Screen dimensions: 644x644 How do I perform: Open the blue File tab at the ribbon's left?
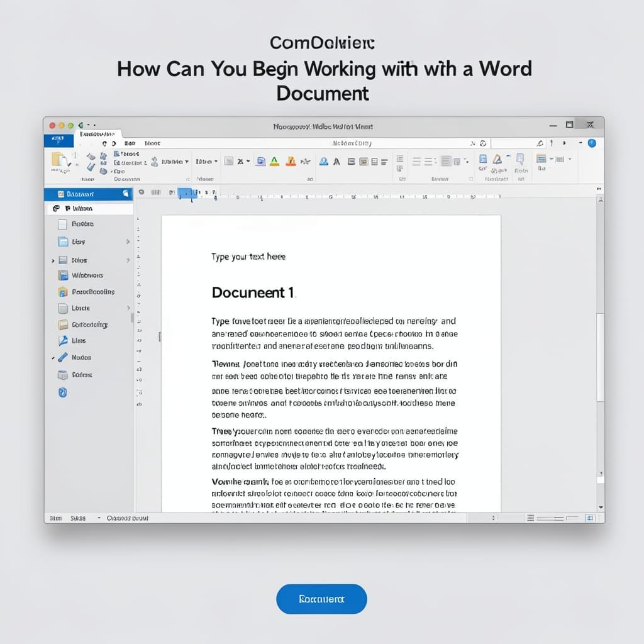(58, 140)
